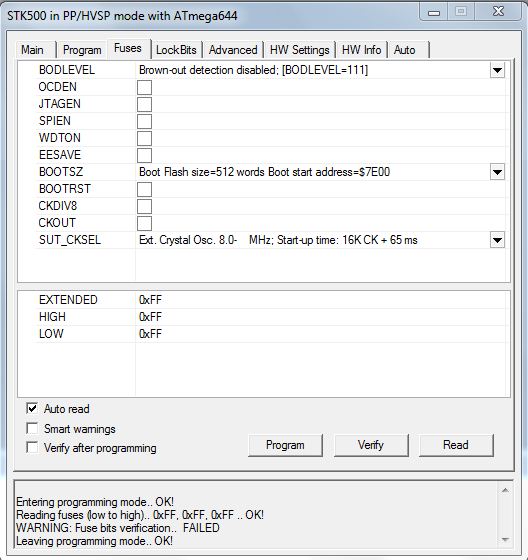
Task: Enable the OCDEN fuse checkbox
Action: pos(144,87)
